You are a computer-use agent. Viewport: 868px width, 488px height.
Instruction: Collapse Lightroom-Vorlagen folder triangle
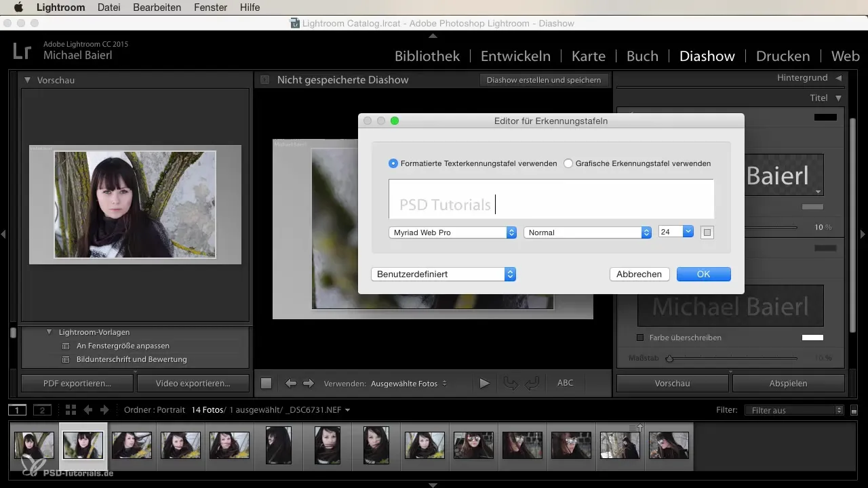[x=50, y=332]
